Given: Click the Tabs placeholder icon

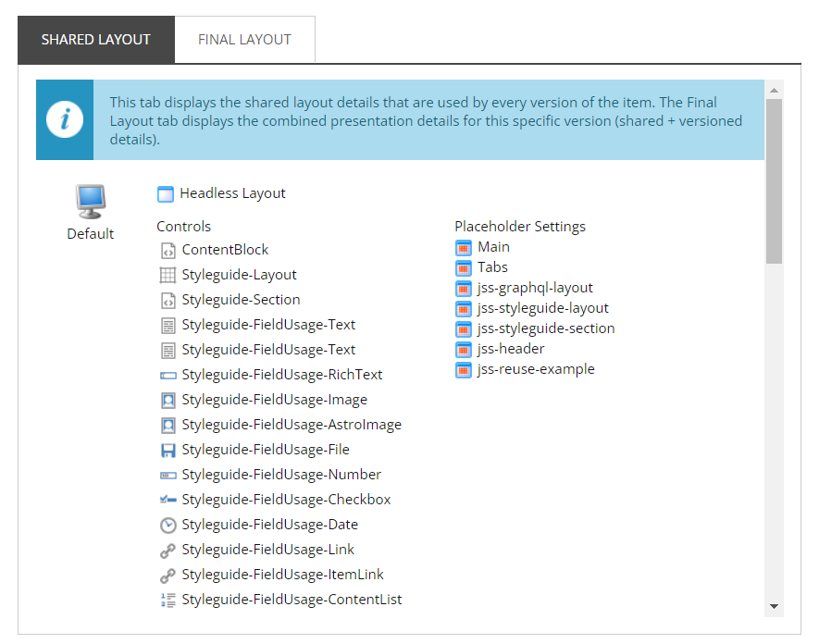Looking at the screenshot, I should pos(464,267).
